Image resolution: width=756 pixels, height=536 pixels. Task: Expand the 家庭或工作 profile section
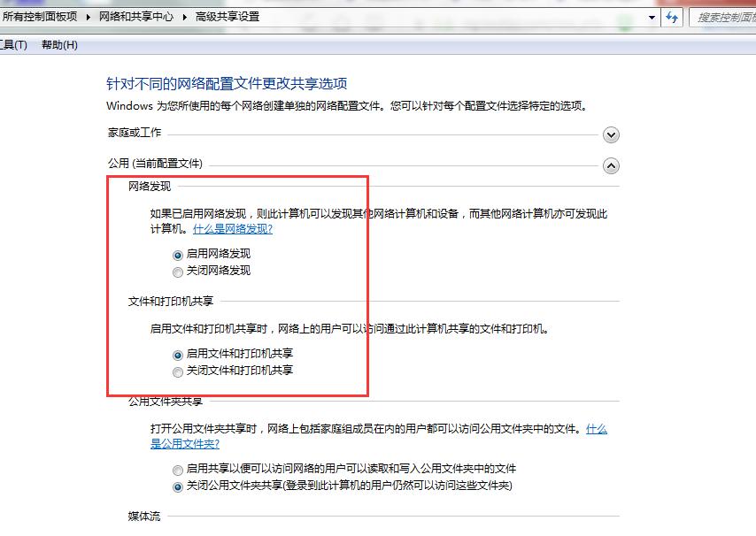[x=611, y=134]
